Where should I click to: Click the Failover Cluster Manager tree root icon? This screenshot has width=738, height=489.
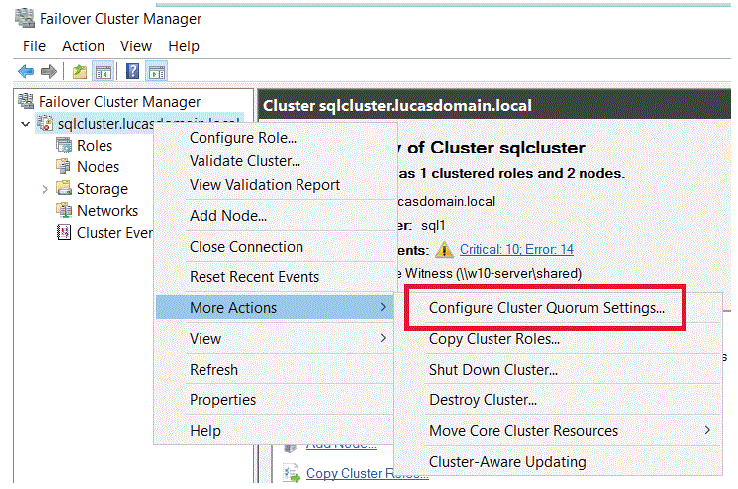pyautogui.click(x=26, y=101)
